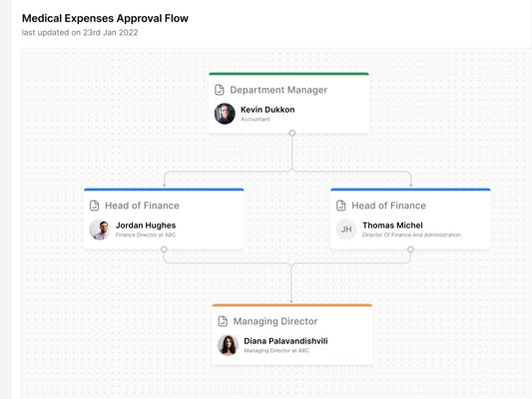Click the orange top bar of Managing Director card
Screen dimensions: 532x399
(292, 305)
